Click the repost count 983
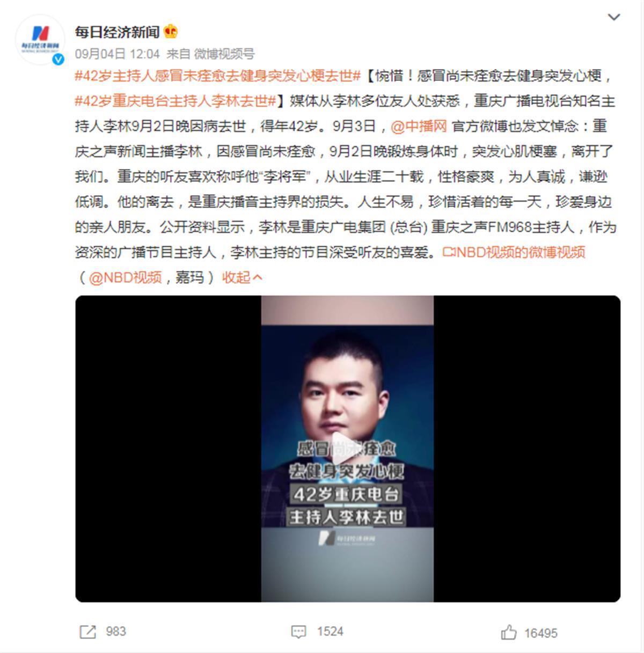The width and height of the screenshot is (644, 653). pos(116,632)
